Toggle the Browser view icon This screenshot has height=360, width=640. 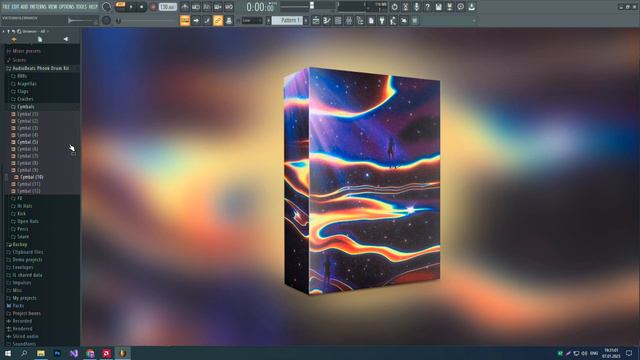click(x=360, y=20)
